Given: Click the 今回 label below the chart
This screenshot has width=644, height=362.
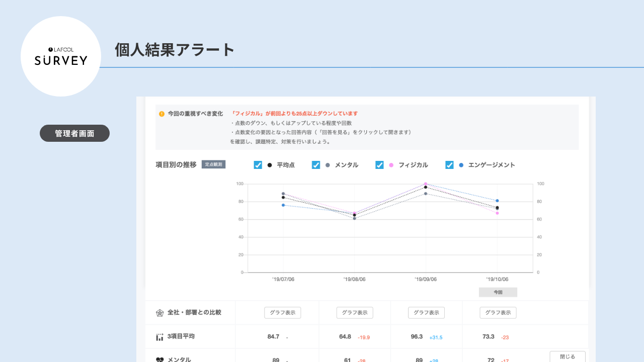Looking at the screenshot, I should [x=498, y=292].
